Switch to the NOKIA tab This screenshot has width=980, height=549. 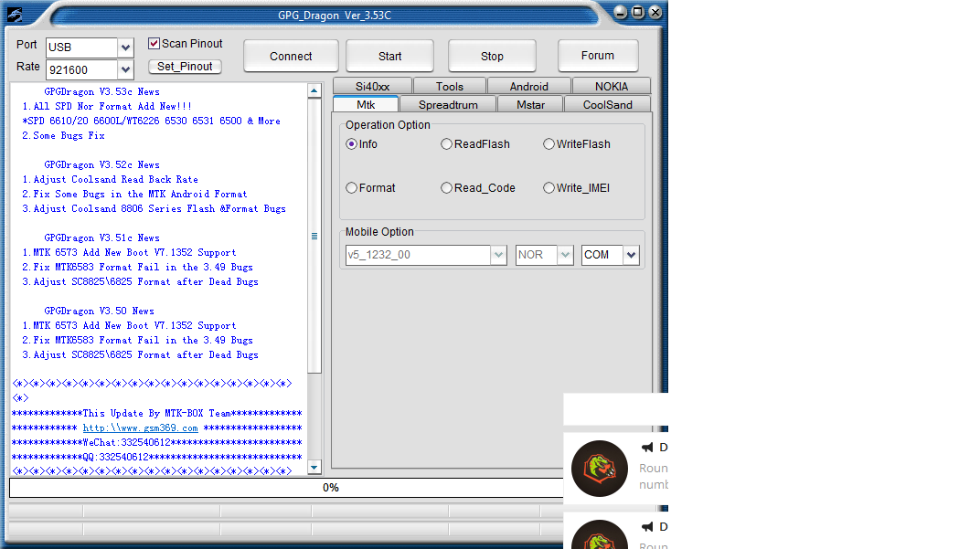click(x=609, y=85)
